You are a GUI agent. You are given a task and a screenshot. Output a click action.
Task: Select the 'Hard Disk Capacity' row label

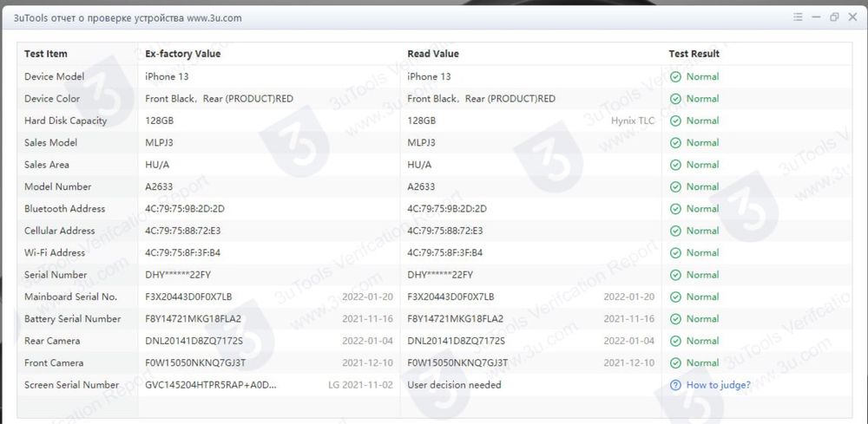click(65, 121)
